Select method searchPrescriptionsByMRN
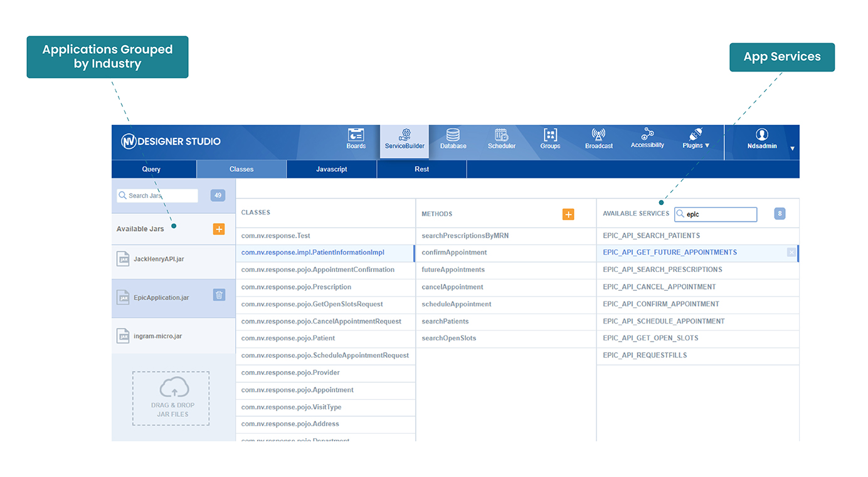The image size is (868, 477). pyautogui.click(x=506, y=236)
